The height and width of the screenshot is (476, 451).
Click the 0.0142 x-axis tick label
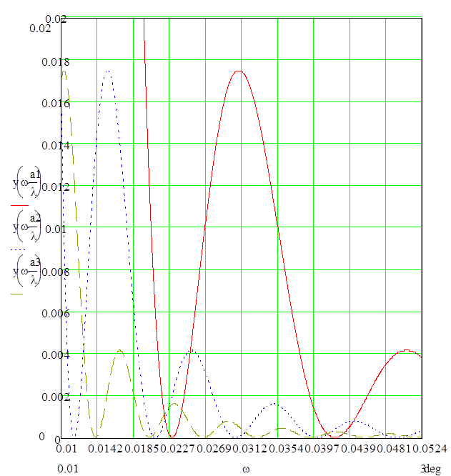click(x=105, y=449)
